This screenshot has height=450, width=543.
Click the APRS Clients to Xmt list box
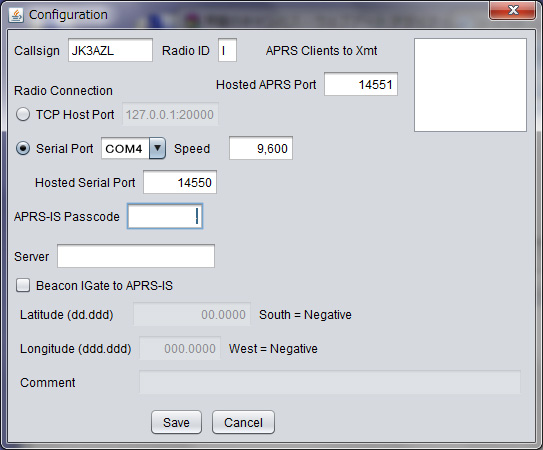pyautogui.click(x=470, y=85)
